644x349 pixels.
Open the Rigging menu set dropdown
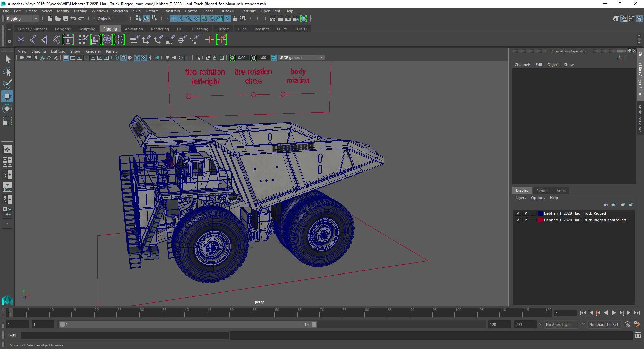point(22,19)
